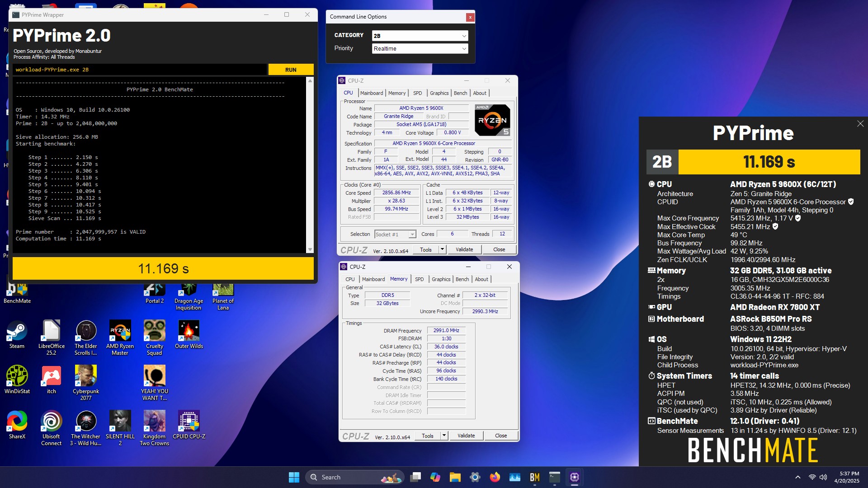Open the CPU-Z taskbar icon
The width and height of the screenshot is (868, 488).
575,477
